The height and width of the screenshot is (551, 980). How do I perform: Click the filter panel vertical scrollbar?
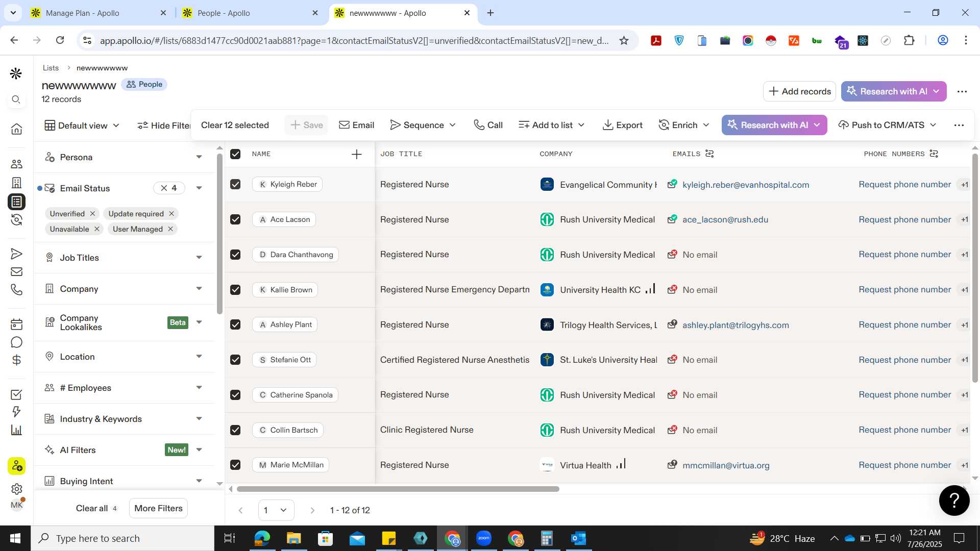(x=219, y=235)
